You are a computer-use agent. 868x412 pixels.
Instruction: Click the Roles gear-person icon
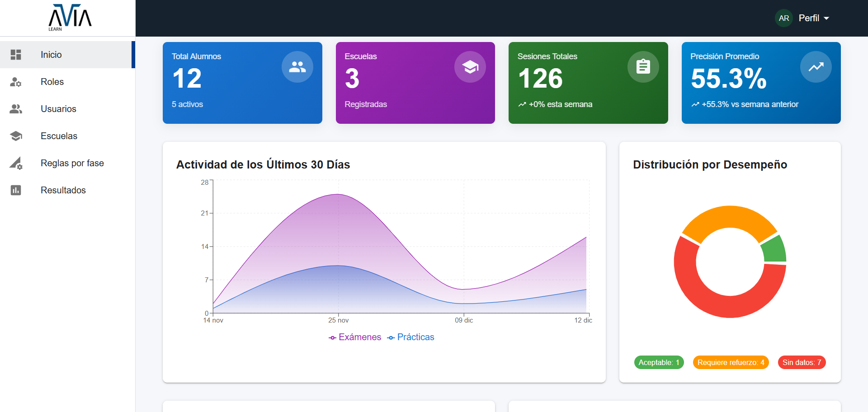click(16, 82)
